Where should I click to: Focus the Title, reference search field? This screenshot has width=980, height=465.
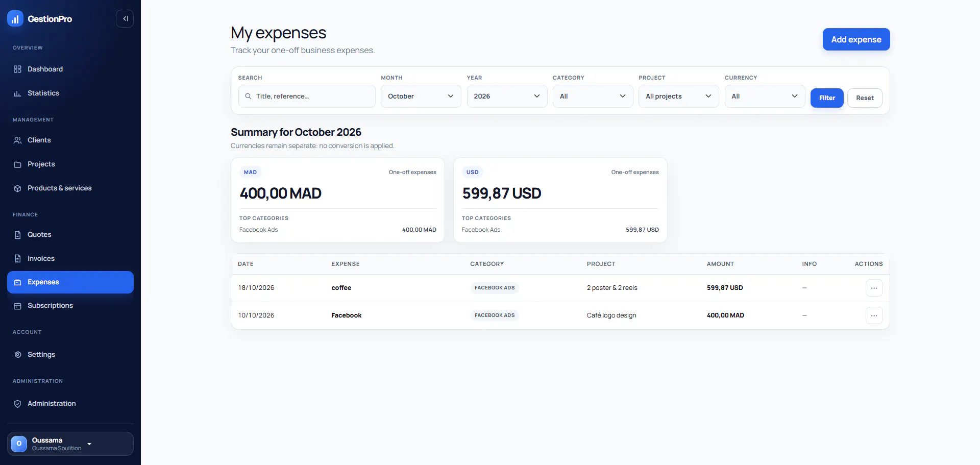tap(307, 96)
